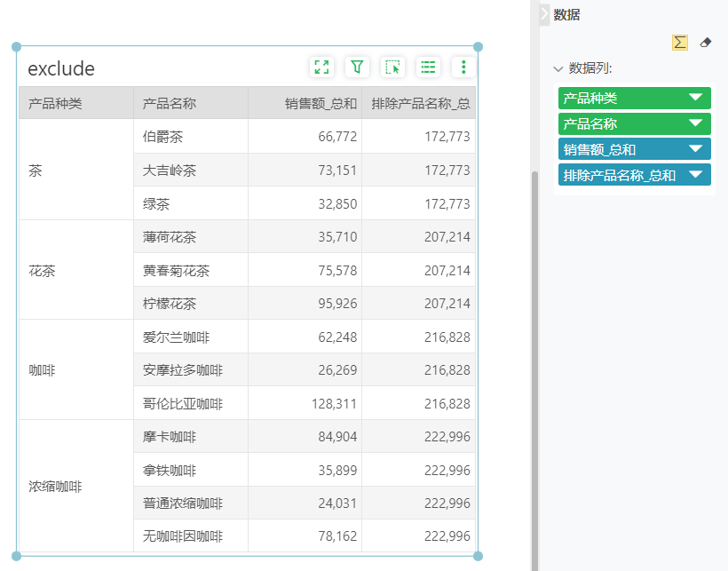Click the eraser clear icon

pyautogui.click(x=705, y=43)
